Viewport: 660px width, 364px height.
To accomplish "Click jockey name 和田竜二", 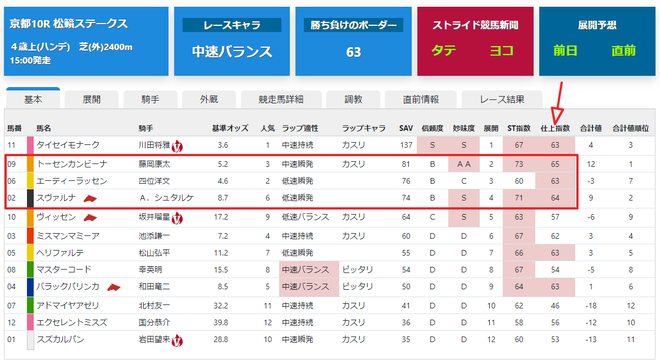I will click(154, 287).
